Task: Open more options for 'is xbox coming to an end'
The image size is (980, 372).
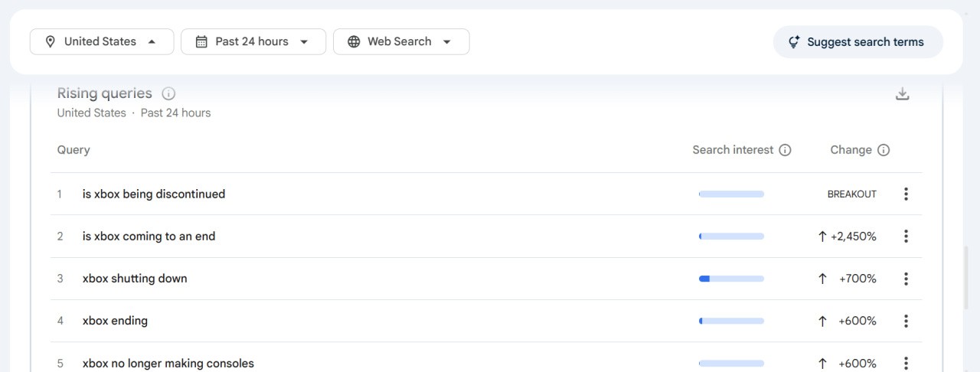Action: [906, 237]
